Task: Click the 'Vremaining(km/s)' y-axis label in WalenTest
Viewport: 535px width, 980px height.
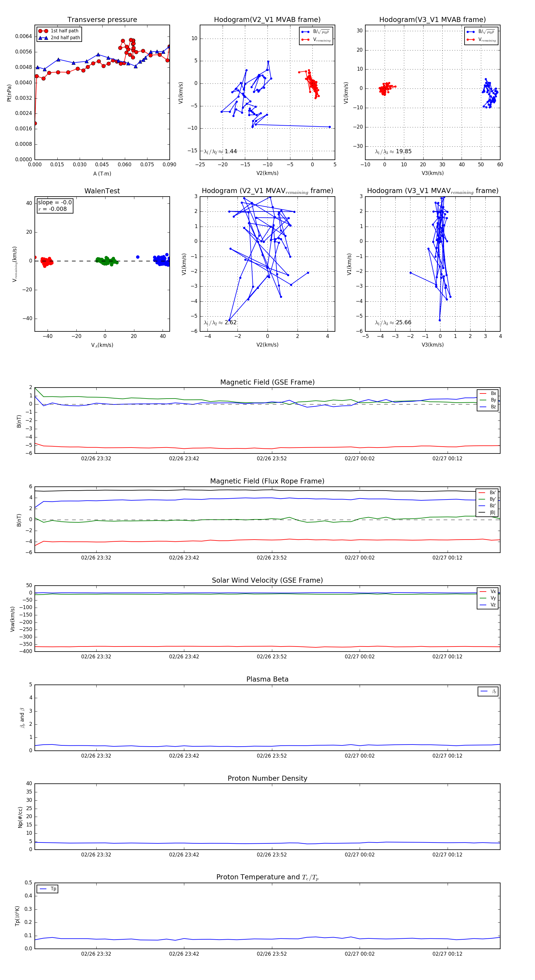Action: click(x=15, y=264)
